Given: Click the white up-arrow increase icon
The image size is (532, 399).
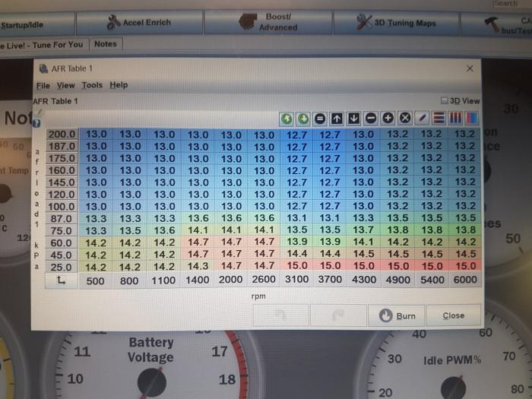Looking at the screenshot, I should (x=337, y=119).
